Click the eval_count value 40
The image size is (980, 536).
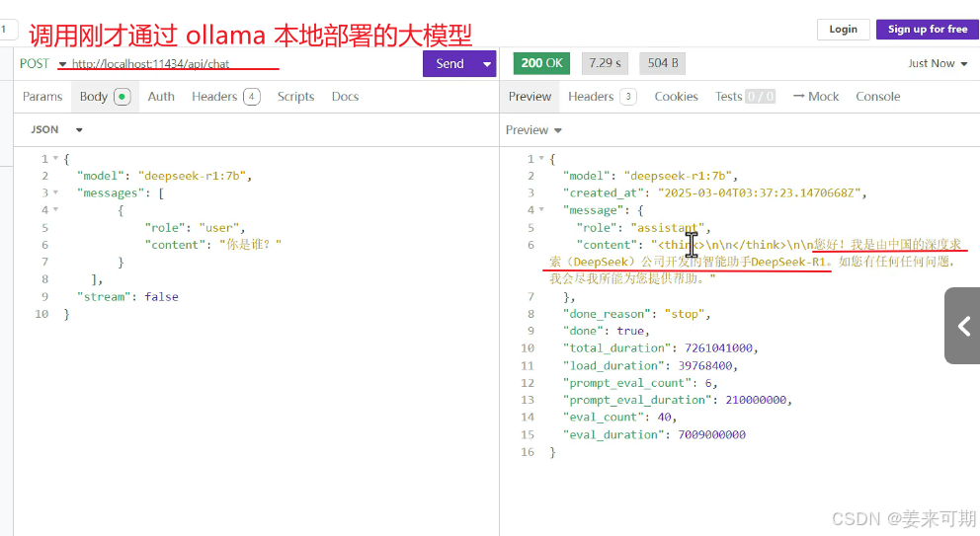665,417
